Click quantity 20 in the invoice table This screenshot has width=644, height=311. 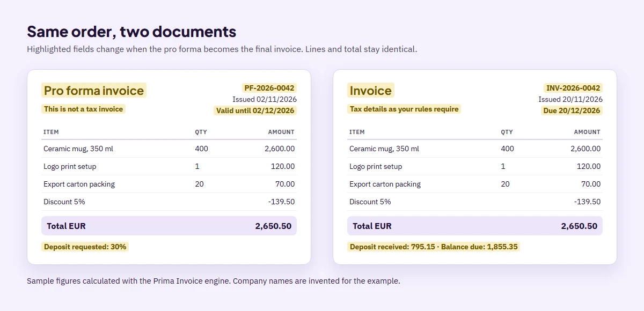505,184
